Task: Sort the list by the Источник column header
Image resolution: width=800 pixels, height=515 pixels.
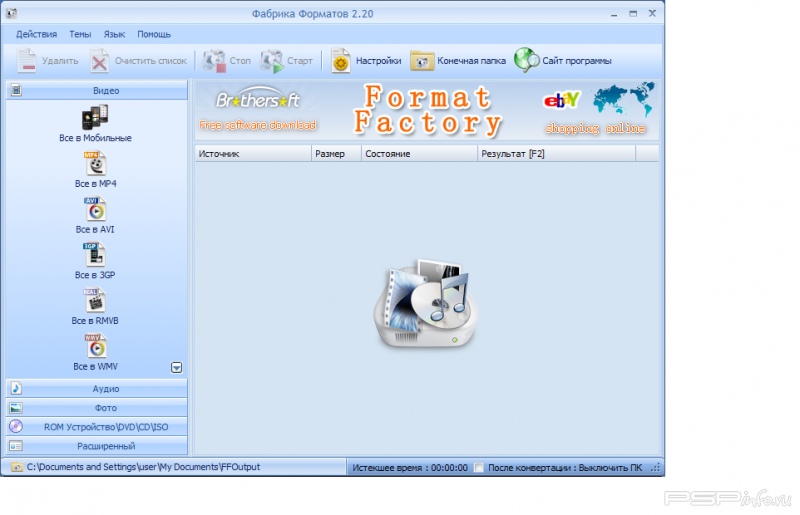Action: (250, 154)
